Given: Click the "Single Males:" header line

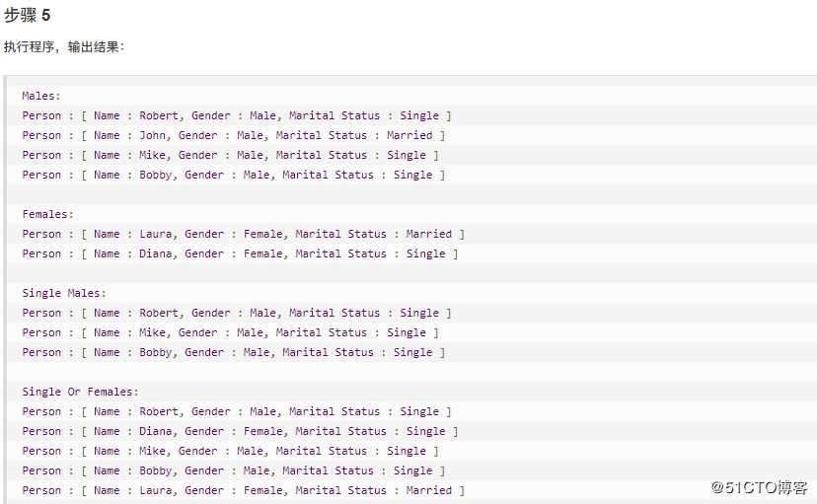Looking at the screenshot, I should pos(64,293).
